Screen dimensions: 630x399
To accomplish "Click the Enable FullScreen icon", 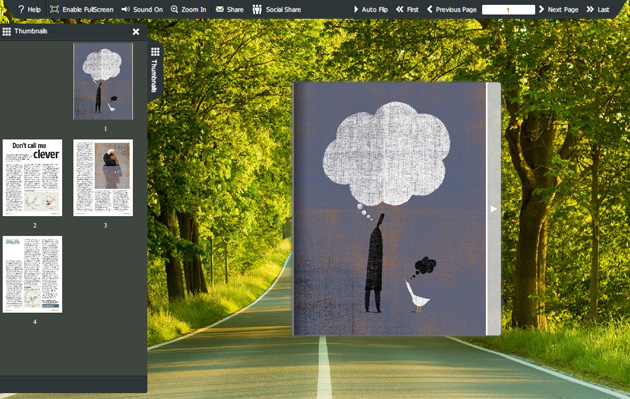I will coord(55,9).
